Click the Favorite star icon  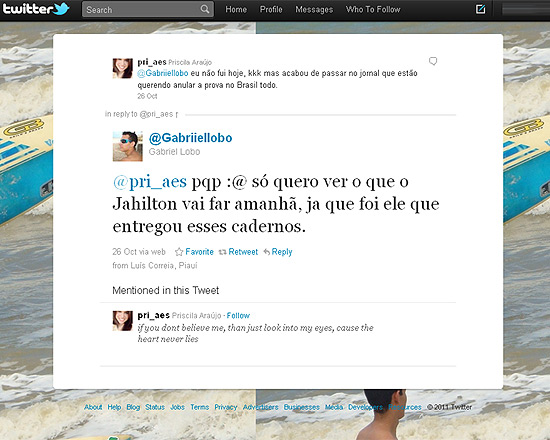pos(179,252)
